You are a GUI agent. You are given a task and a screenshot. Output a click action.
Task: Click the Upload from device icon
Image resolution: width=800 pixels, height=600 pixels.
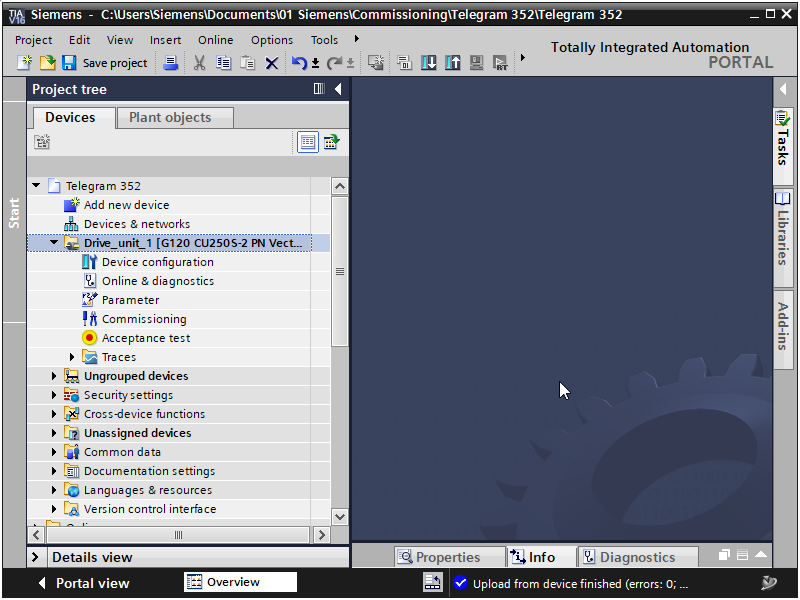[453, 63]
